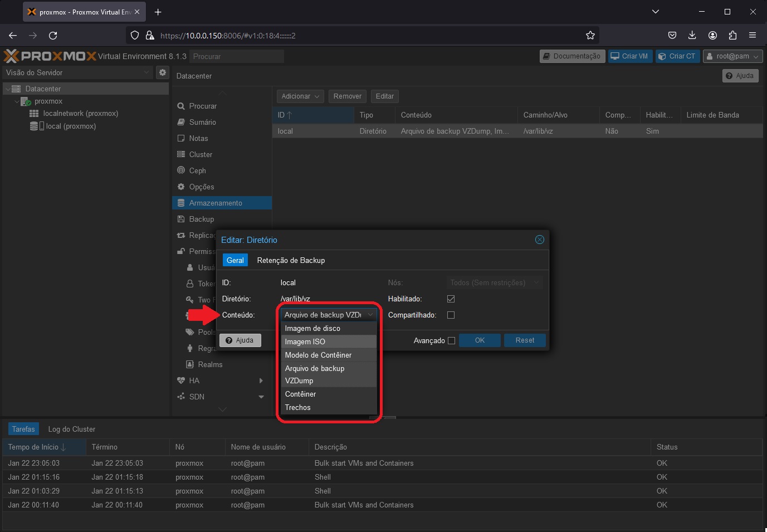Close the proxmox browser tab
767x532 pixels.
pyautogui.click(x=137, y=12)
